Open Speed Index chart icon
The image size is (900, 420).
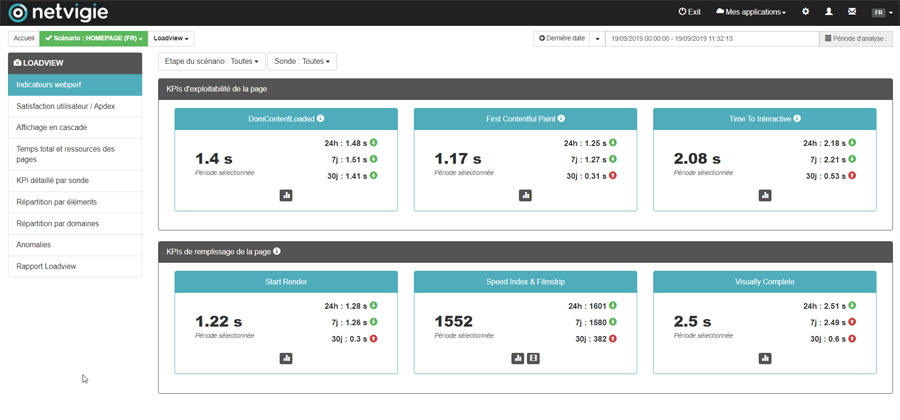point(518,358)
